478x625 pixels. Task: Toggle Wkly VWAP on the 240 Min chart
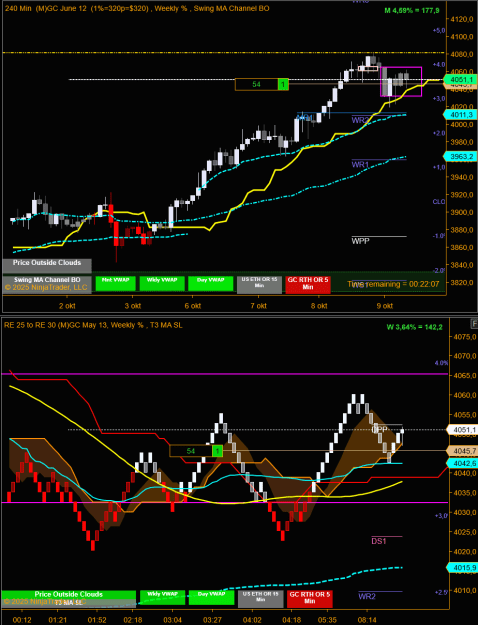(x=162, y=284)
